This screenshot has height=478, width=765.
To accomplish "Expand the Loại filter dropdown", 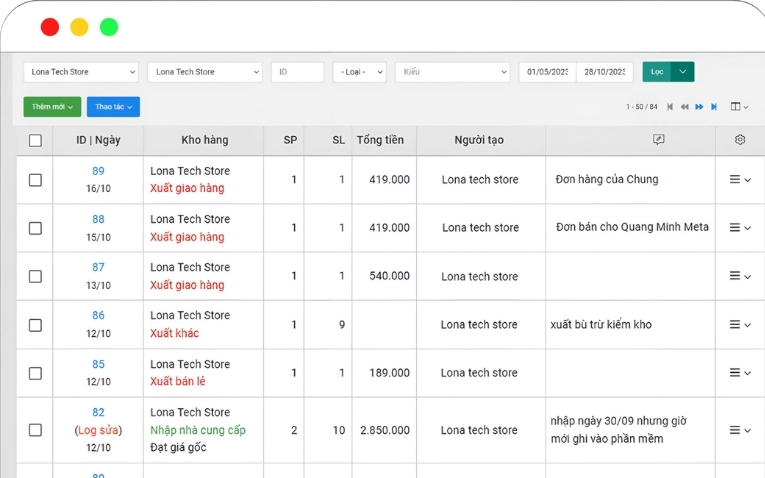I will 359,72.
